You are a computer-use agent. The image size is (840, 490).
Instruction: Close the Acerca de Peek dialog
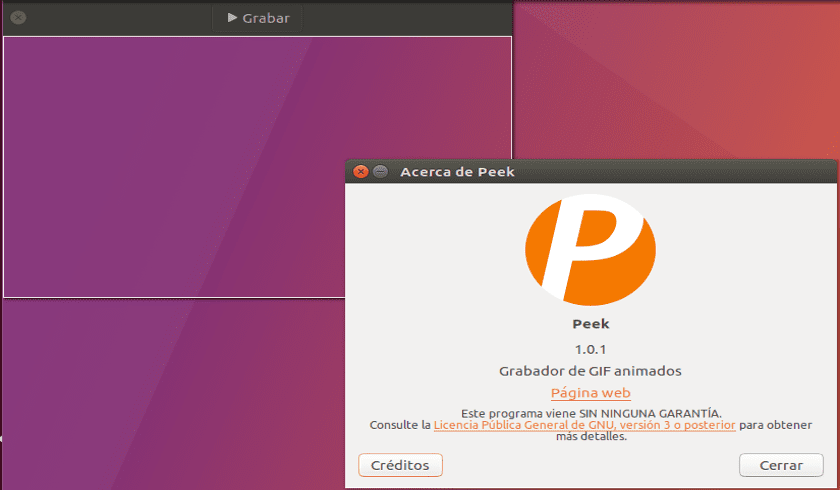pyautogui.click(x=361, y=172)
